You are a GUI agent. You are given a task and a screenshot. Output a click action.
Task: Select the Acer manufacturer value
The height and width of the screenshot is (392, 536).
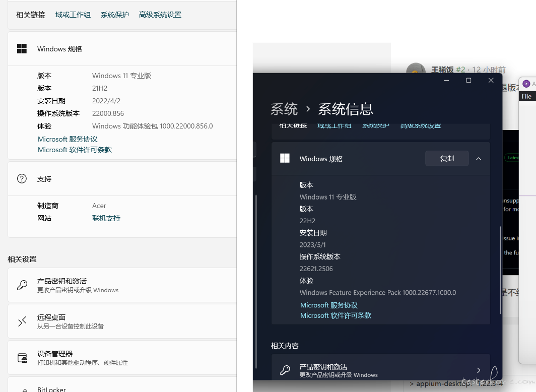99,206
